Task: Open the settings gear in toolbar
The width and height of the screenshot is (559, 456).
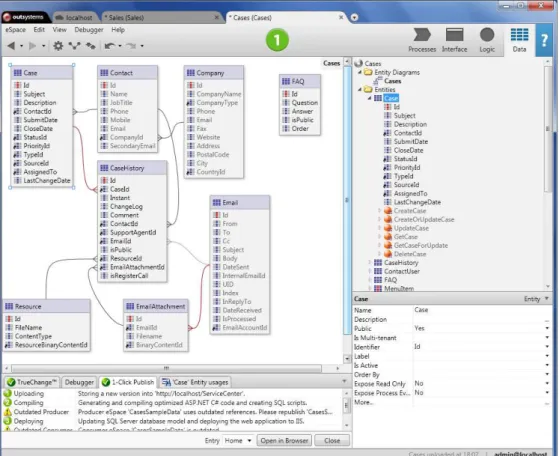Action: pos(58,46)
